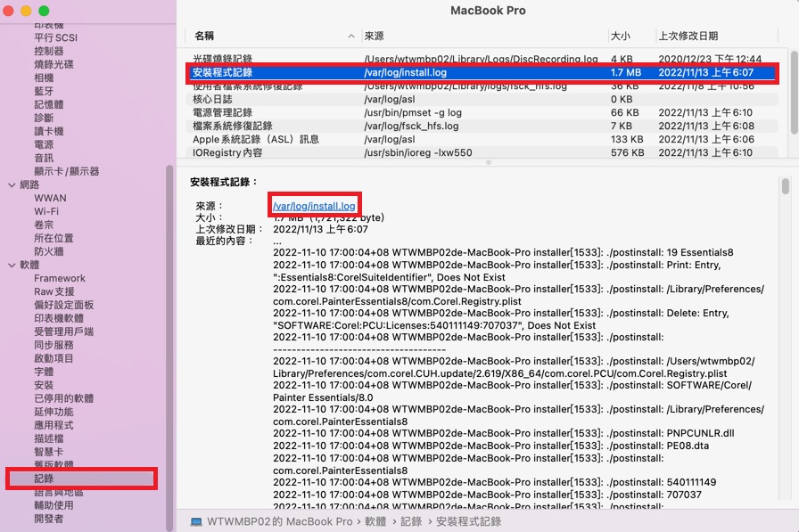Click the sort arrow in 名稱 column header
The image size is (799, 532).
[351, 37]
